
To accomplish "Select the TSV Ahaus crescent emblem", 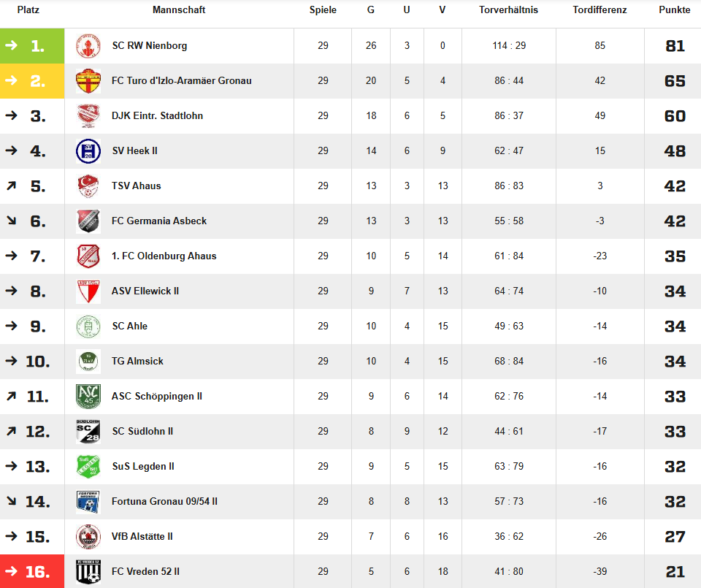I will [x=88, y=186].
